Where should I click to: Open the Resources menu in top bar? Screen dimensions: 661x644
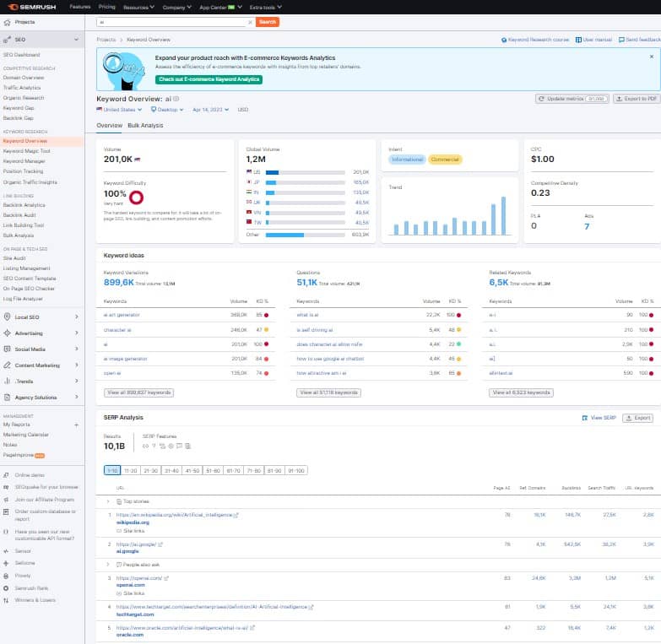pyautogui.click(x=138, y=6)
